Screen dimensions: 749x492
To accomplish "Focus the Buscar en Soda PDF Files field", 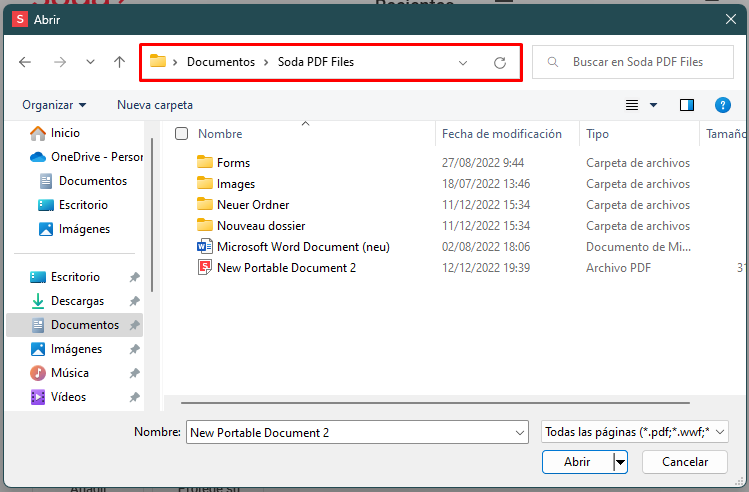I will tap(633, 62).
